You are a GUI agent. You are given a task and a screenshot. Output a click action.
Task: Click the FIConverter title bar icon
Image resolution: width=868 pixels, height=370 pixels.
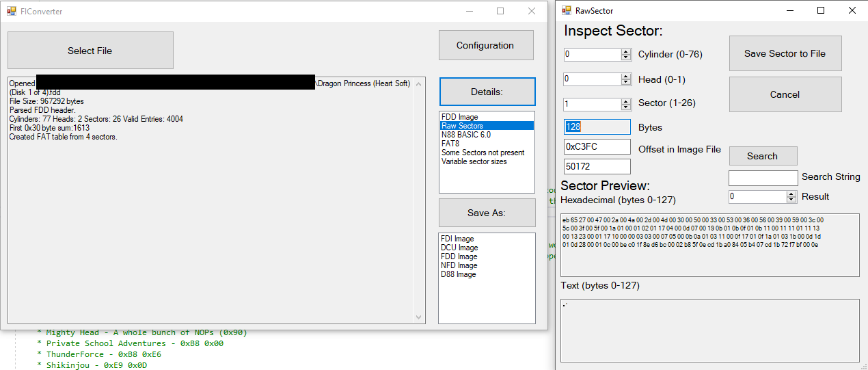point(11,11)
